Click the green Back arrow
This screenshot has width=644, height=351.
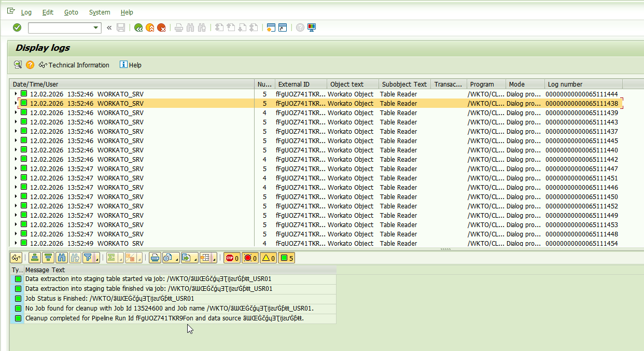click(138, 27)
